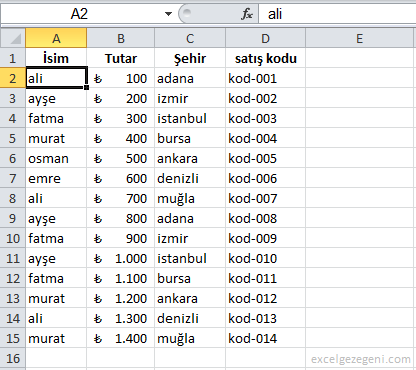416x370 pixels.
Task: Click the amount cell showing 1.400
Action: [121, 338]
